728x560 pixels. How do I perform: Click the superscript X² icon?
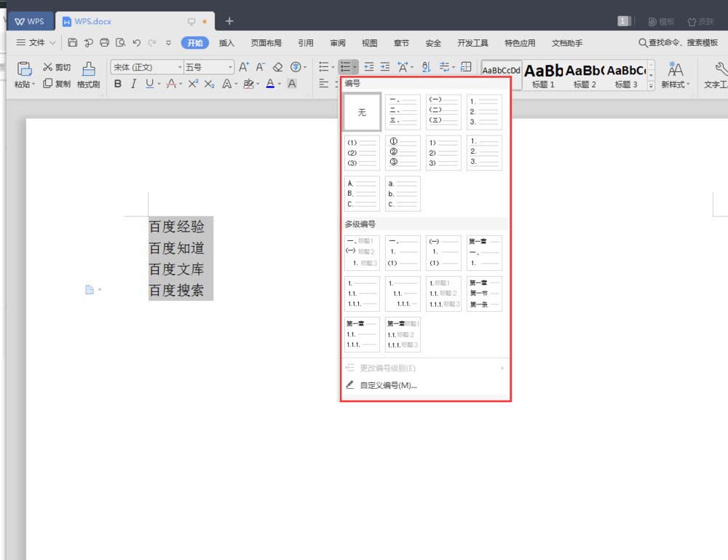193,84
